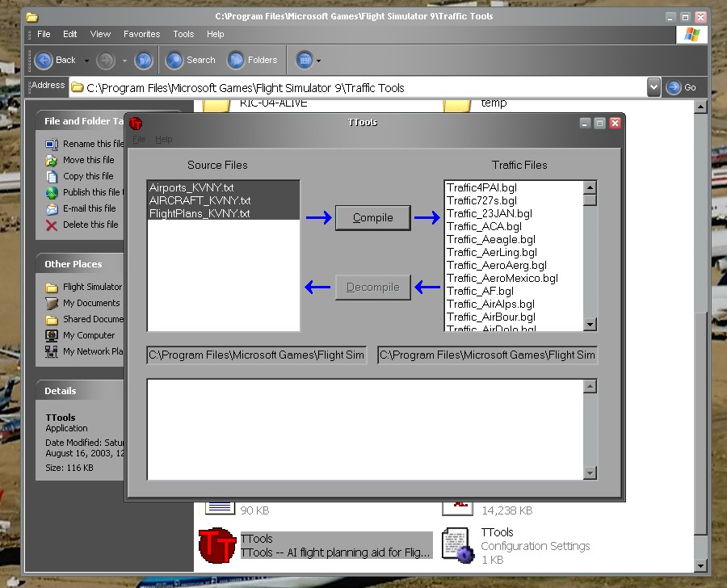Select FlightPlans_KVNY.txt source file

[x=223, y=213]
